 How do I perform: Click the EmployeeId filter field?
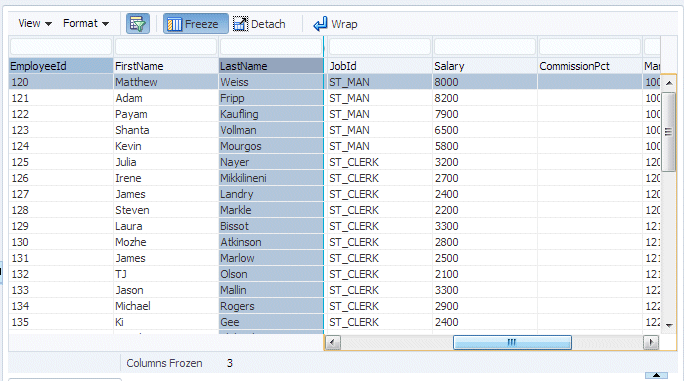[x=61, y=46]
